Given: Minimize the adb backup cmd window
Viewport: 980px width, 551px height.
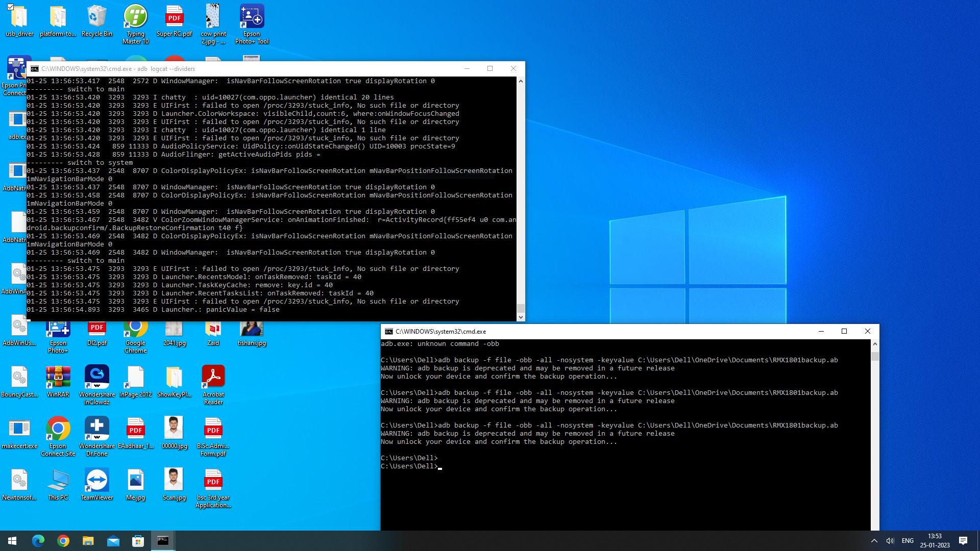Looking at the screenshot, I should [x=821, y=332].
